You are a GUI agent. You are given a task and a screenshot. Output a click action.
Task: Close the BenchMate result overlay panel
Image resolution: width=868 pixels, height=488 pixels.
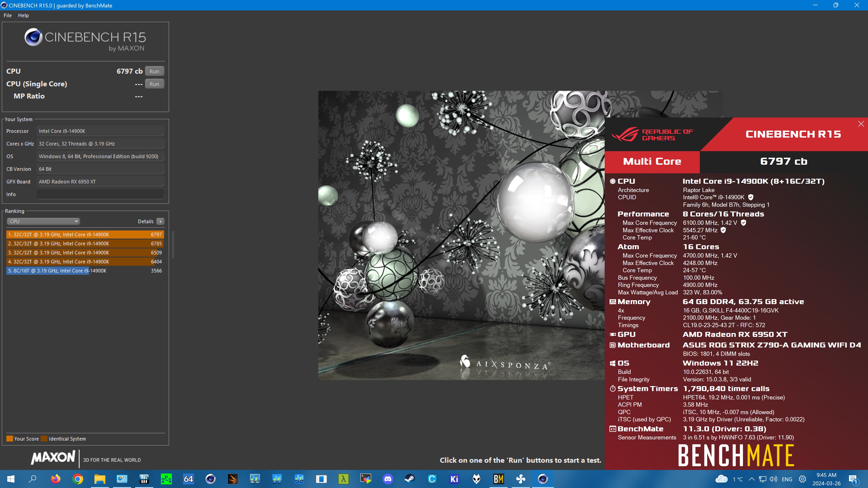coord(861,124)
